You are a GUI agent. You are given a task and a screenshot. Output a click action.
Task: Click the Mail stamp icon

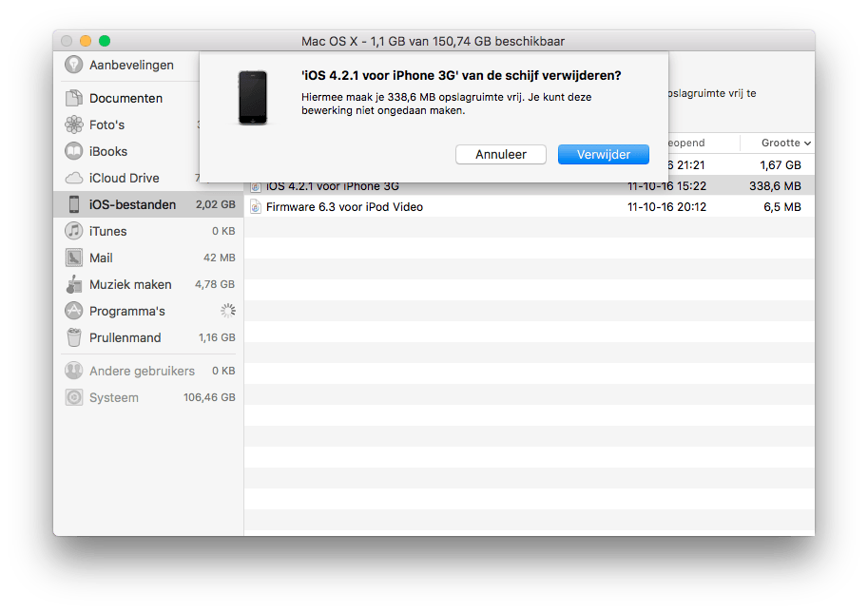(x=73, y=258)
